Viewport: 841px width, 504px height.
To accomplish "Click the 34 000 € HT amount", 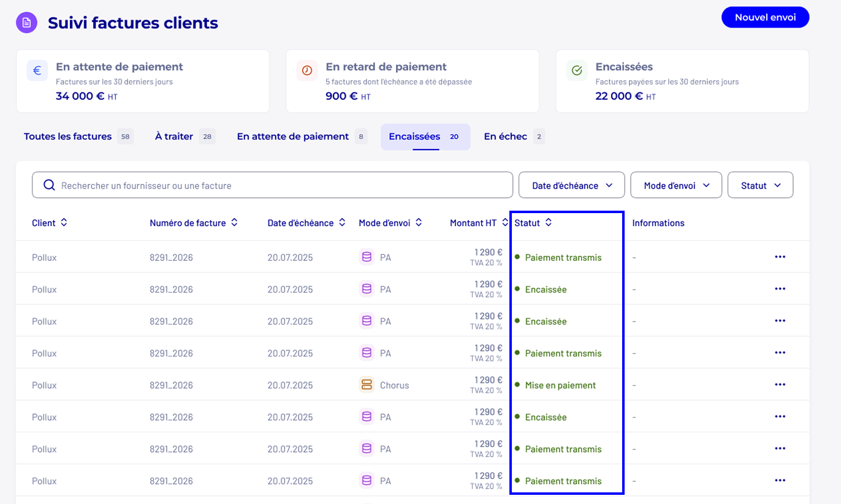I will [x=86, y=96].
